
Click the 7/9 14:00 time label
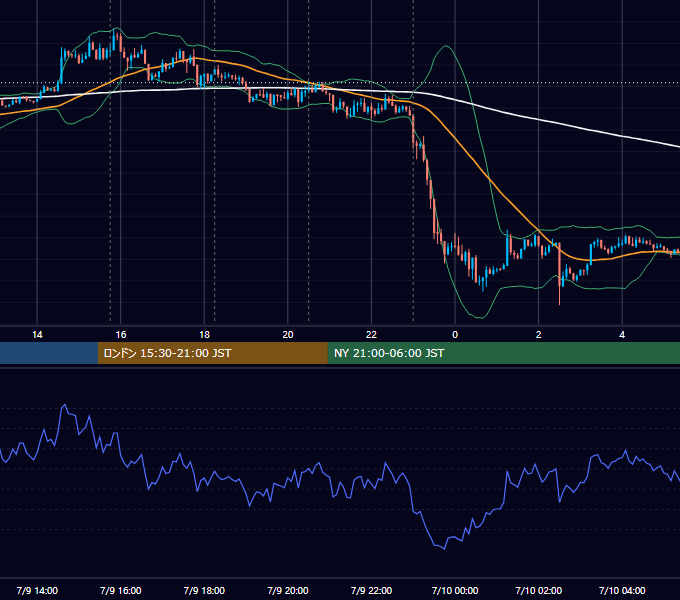37,590
